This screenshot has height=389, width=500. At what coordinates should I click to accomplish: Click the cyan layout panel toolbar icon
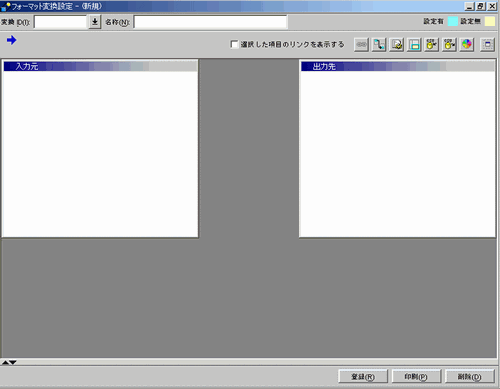pyautogui.click(x=414, y=44)
